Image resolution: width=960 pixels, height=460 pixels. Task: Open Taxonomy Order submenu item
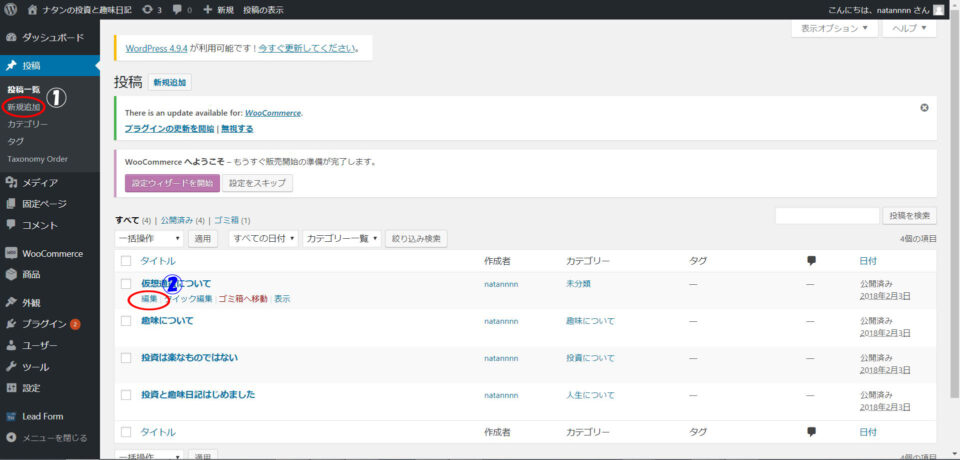pos(37,159)
